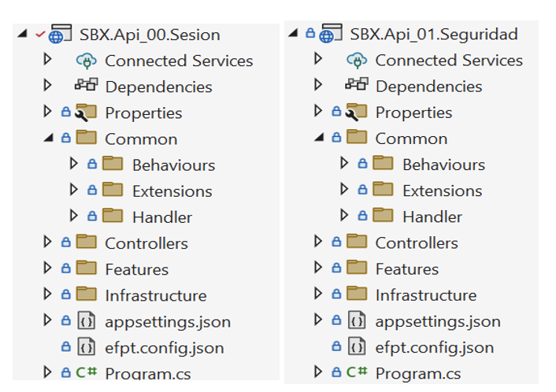Click Dependencies icon in SBX.Api_00.Sesion
Screen dimensions: 556x392
point(86,85)
